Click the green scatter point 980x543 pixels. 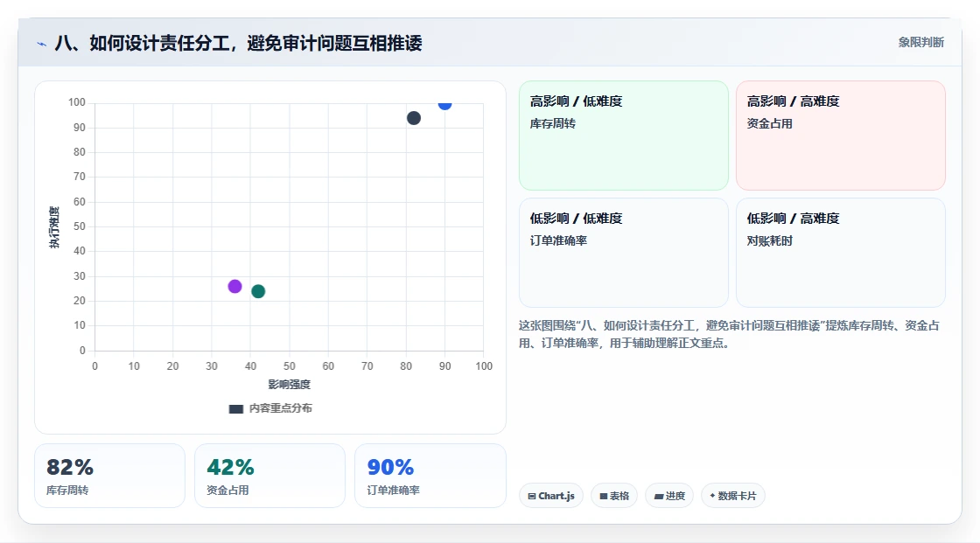coord(258,291)
